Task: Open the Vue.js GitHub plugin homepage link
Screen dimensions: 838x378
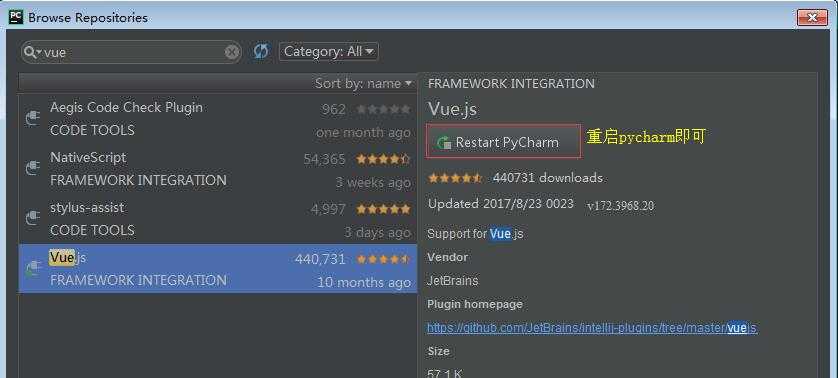Action: tap(592, 328)
